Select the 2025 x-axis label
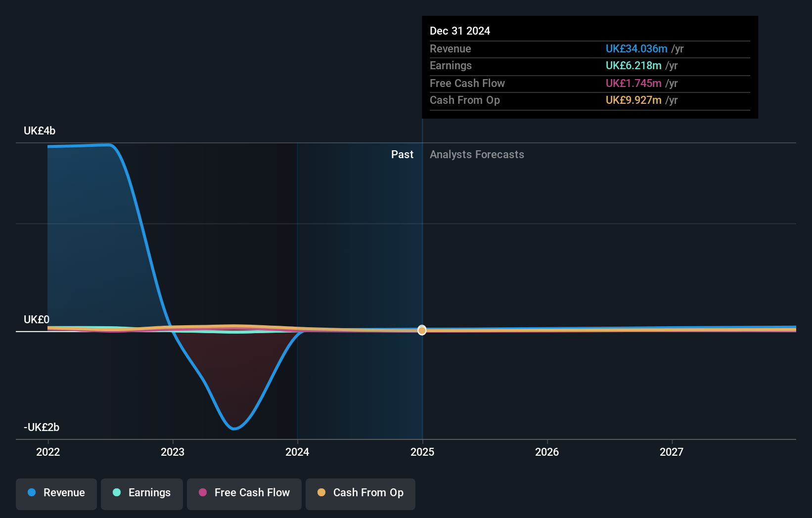This screenshot has height=518, width=812. click(422, 452)
